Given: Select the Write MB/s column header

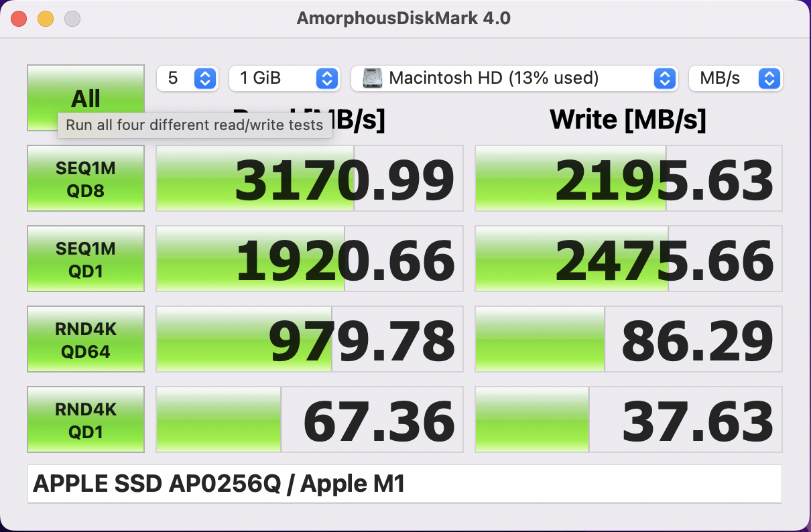Looking at the screenshot, I should (629, 119).
